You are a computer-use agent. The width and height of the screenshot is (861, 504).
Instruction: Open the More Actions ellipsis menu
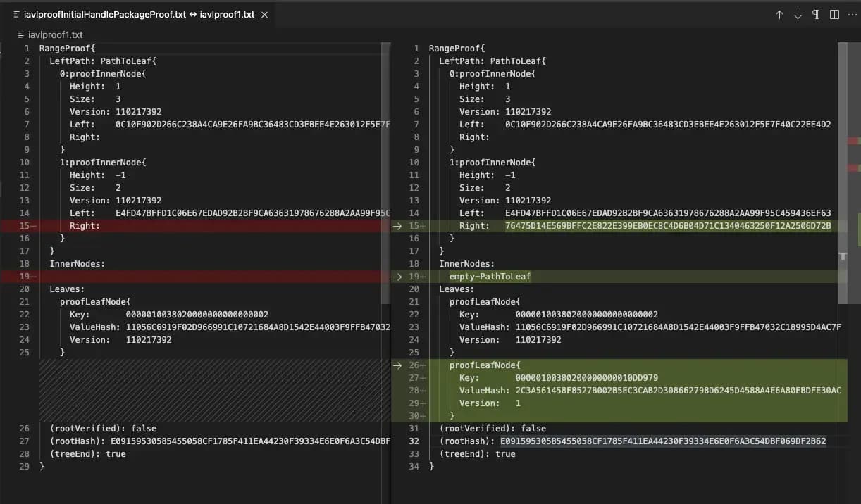pos(851,15)
